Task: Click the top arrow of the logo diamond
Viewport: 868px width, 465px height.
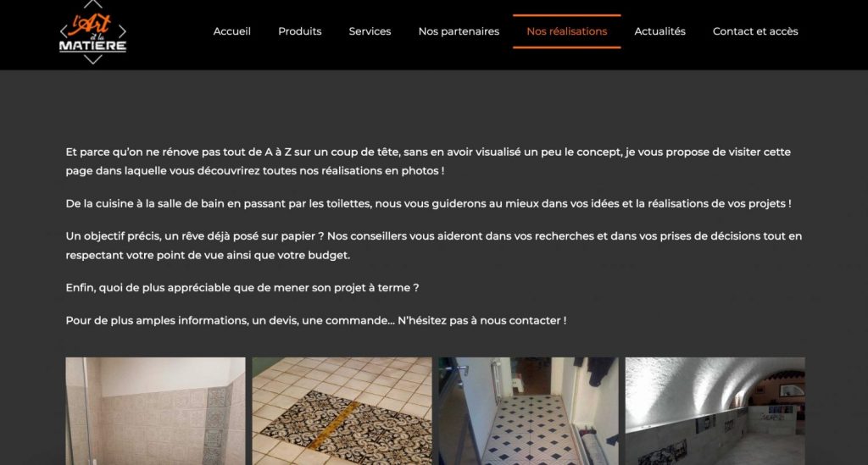Action: 93,4
